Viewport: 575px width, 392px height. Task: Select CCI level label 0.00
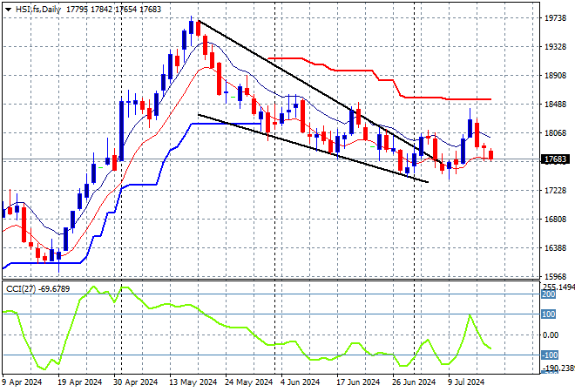point(551,335)
